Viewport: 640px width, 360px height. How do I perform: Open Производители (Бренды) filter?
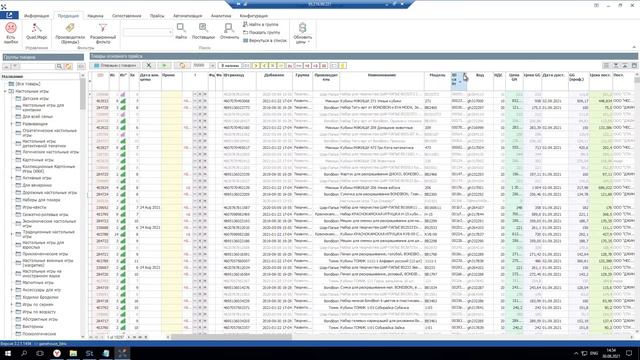point(70,33)
